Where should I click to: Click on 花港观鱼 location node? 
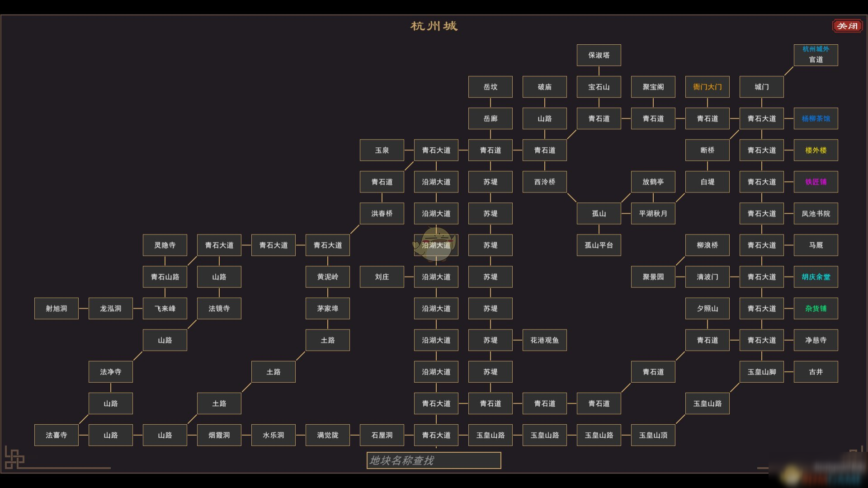click(x=545, y=340)
